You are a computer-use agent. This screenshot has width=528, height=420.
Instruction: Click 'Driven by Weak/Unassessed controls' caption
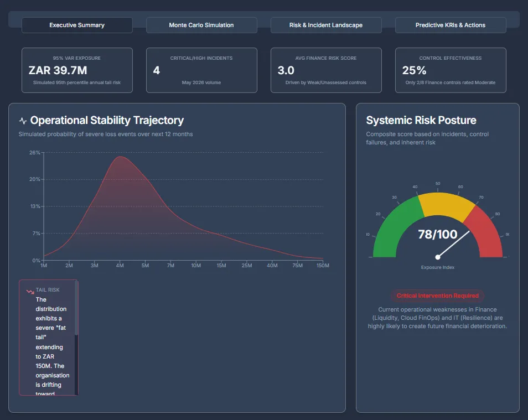(325, 82)
